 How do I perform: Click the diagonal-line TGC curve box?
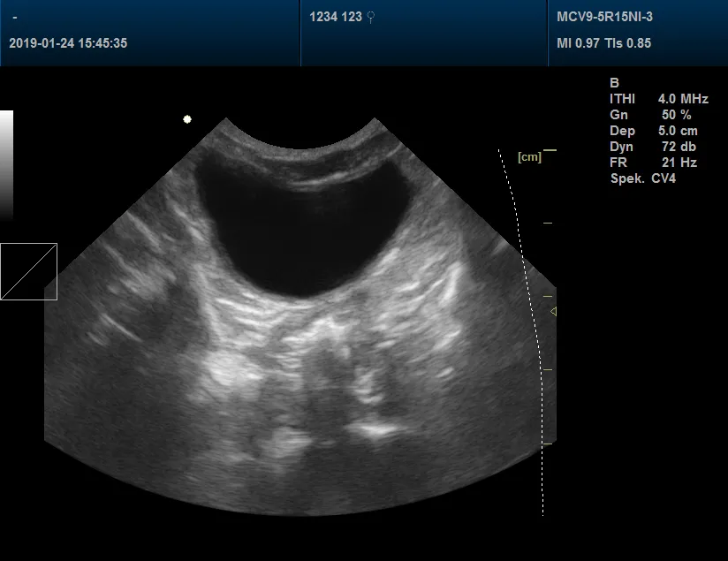point(29,271)
